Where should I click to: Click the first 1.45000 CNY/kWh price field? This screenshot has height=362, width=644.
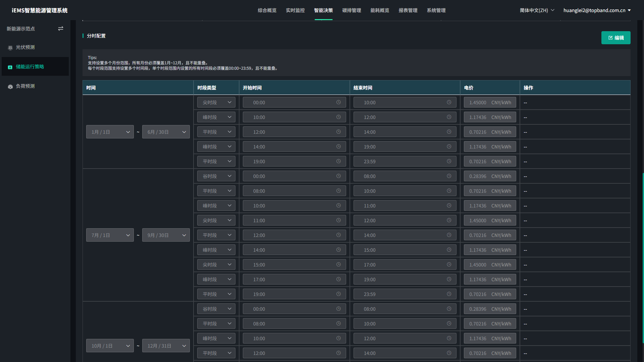click(x=490, y=103)
